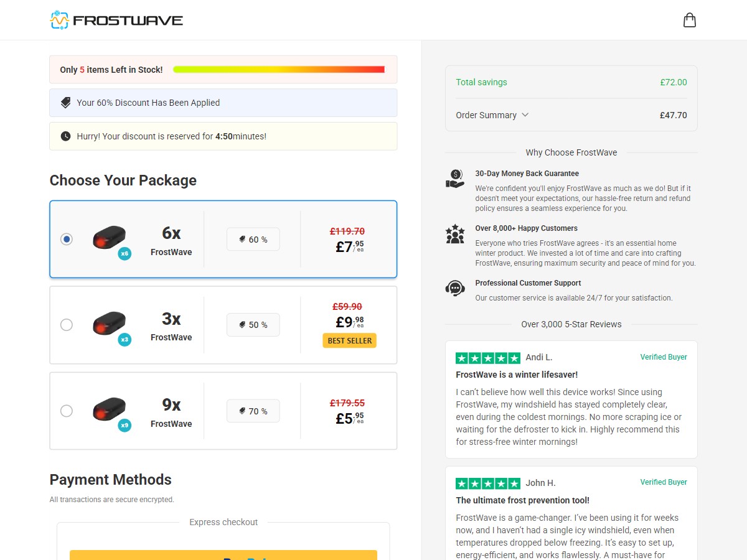Select the 9x FrostWave radio button
The height and width of the screenshot is (560, 747).
click(x=67, y=411)
